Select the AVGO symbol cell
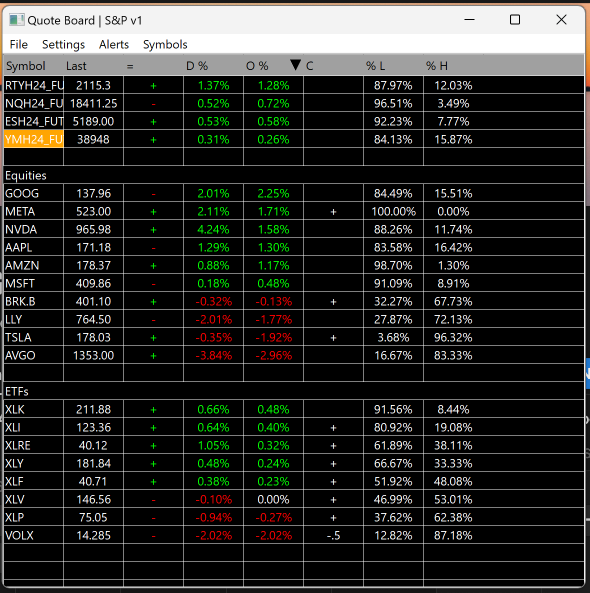This screenshot has width=590, height=593. 34,355
